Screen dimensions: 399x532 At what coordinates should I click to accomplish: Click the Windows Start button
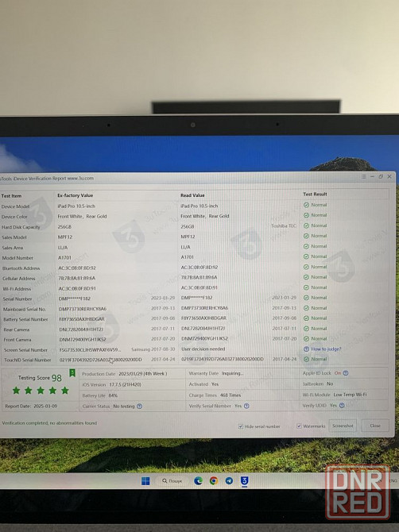145,480
